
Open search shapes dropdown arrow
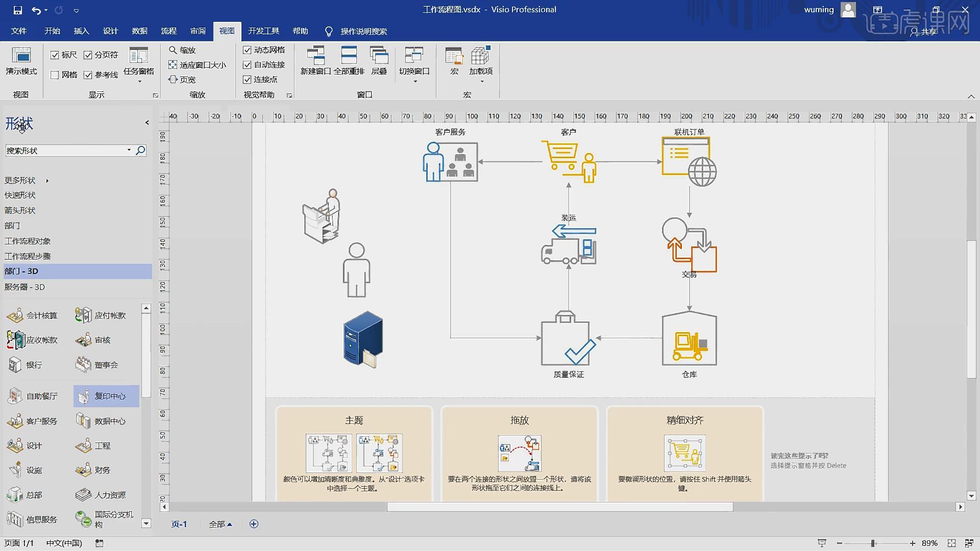129,151
